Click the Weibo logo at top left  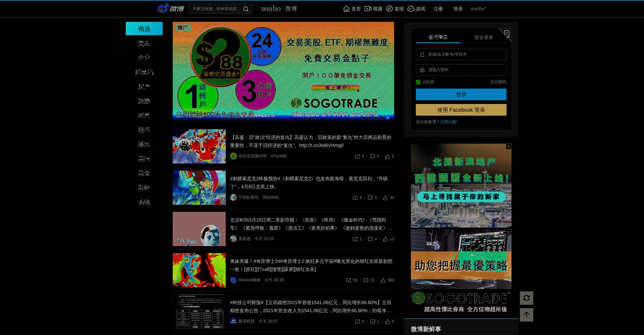(171, 9)
